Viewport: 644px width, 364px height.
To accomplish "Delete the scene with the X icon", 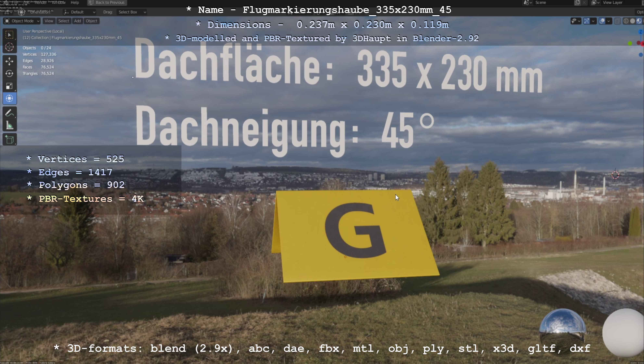I will click(584, 2).
